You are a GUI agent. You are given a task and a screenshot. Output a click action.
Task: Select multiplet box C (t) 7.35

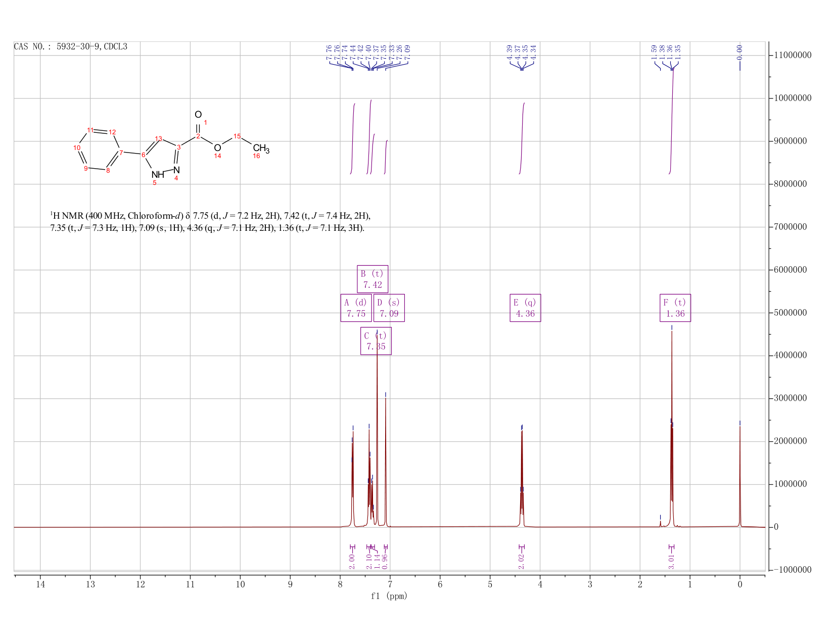point(376,341)
